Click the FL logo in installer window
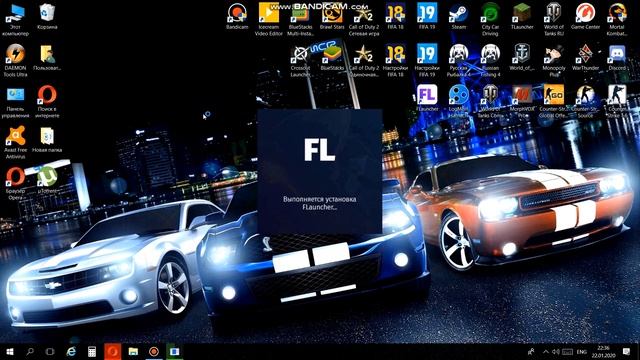Image resolution: width=640 pixels, height=360 pixels. pos(320,149)
